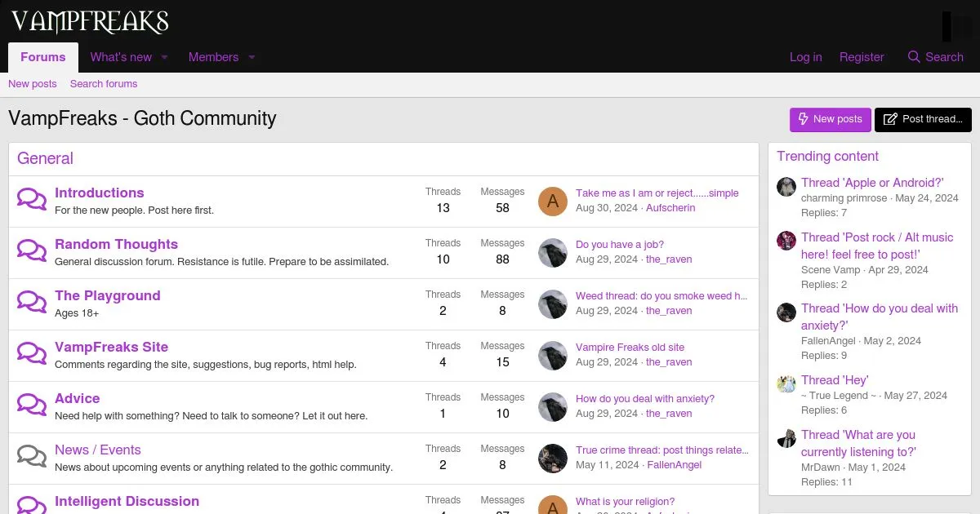Click the_raven username in Advice row
The width and height of the screenshot is (980, 514).
tap(669, 414)
